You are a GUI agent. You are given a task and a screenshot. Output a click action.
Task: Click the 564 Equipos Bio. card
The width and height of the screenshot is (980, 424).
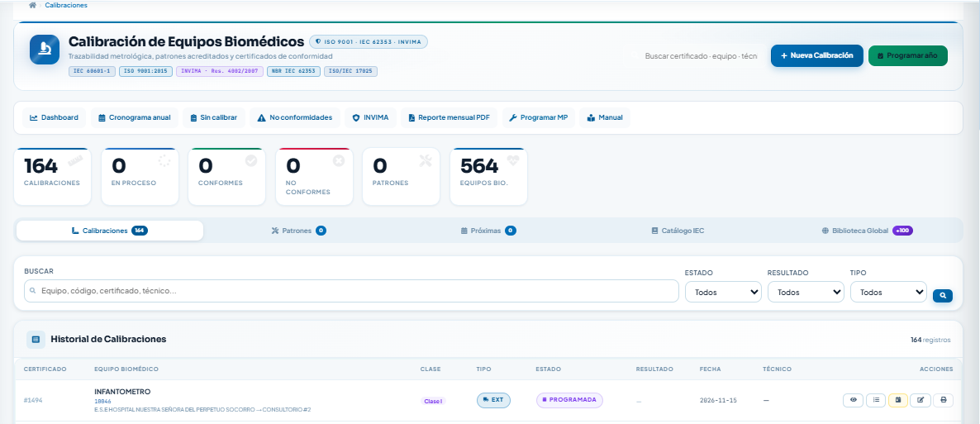pyautogui.click(x=488, y=176)
